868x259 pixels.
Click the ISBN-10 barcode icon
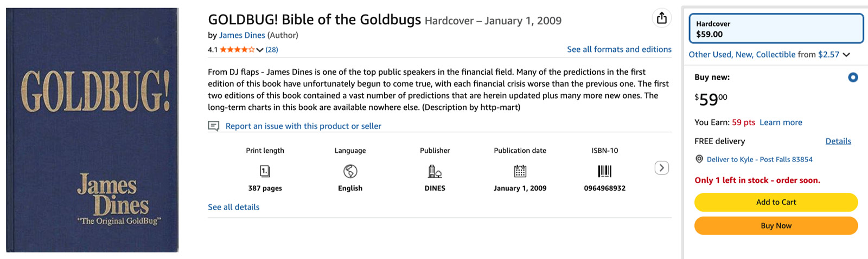[604, 171]
